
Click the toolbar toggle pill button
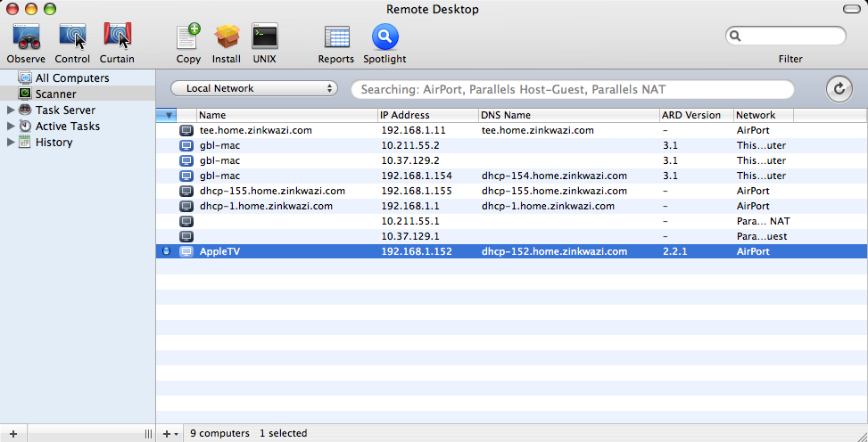click(851, 9)
